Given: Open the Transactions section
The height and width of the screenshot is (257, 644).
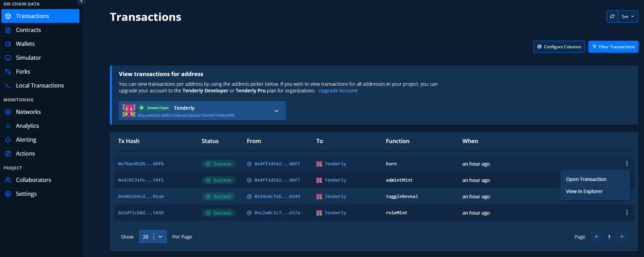Looking at the screenshot, I should pyautogui.click(x=40, y=16).
